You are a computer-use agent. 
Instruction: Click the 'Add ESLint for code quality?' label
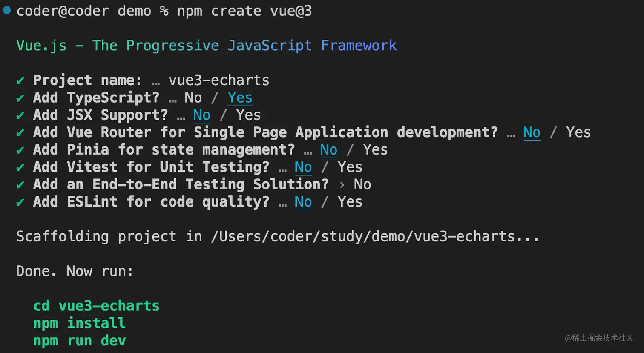point(151,202)
